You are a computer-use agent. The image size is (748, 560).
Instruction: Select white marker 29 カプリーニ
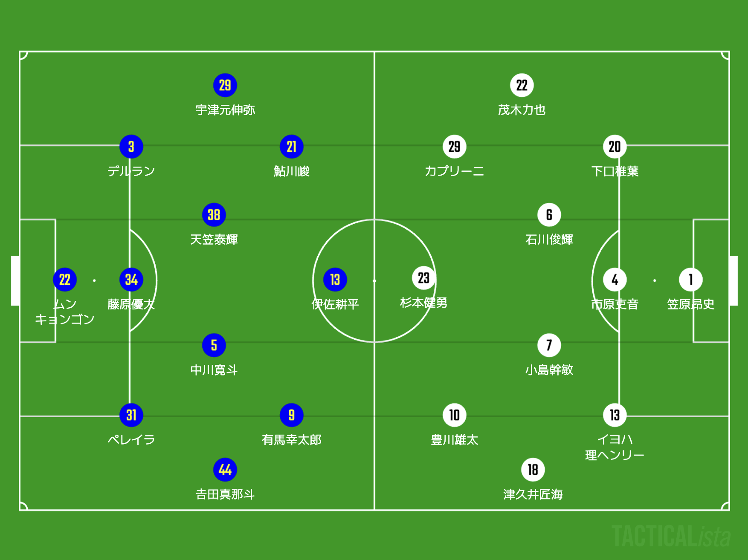point(455,147)
